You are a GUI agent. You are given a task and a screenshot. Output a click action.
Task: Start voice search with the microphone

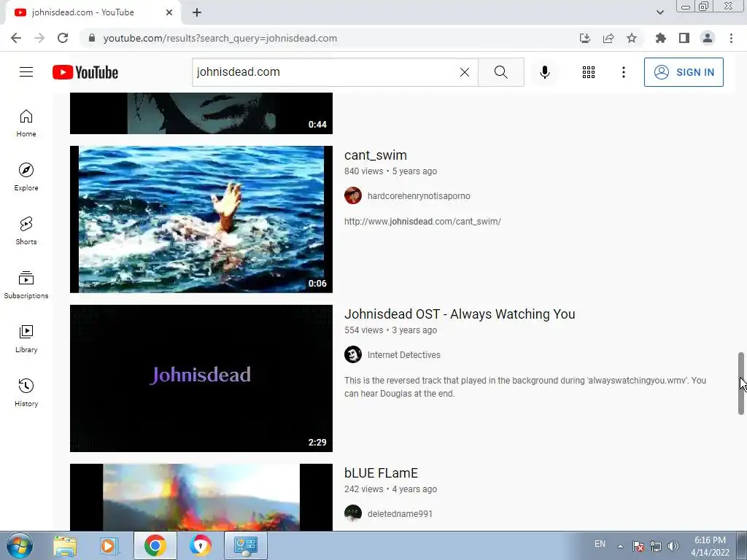pos(544,72)
